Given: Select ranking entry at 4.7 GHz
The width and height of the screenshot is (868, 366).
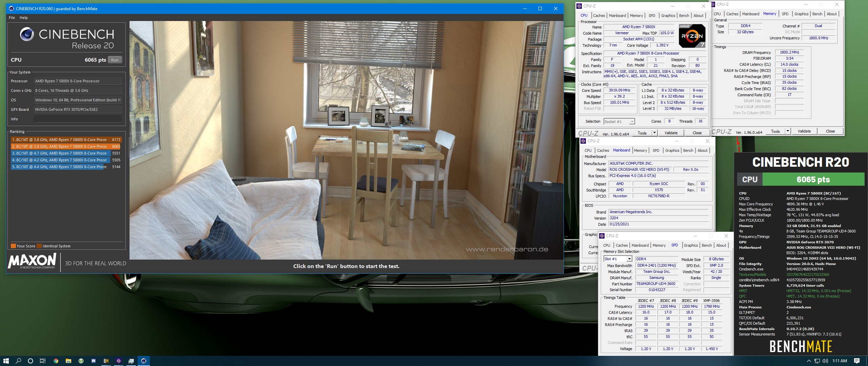Looking at the screenshot, I should pyautogui.click(x=66, y=153).
